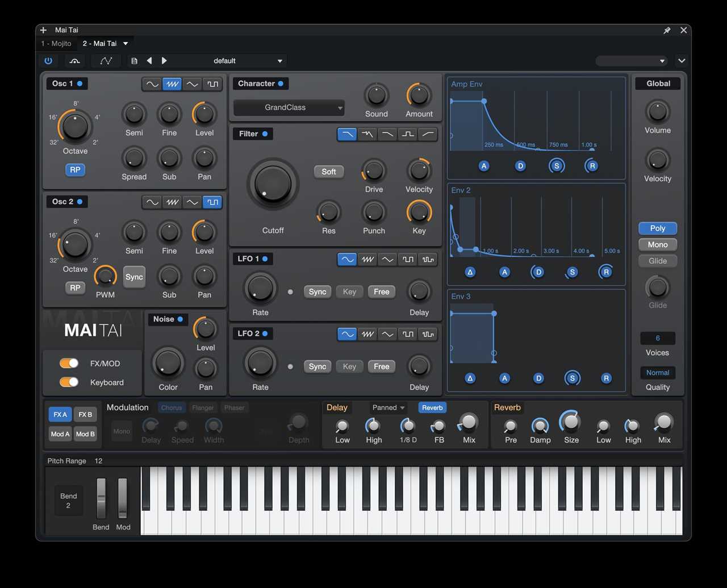Enable Soft mode on the filter
This screenshot has height=588, width=727.
(x=328, y=171)
